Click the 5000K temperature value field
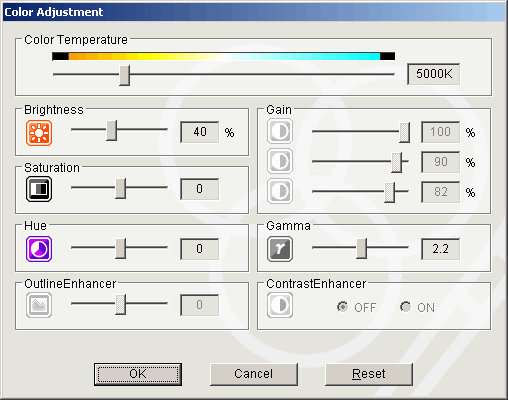 pos(434,74)
